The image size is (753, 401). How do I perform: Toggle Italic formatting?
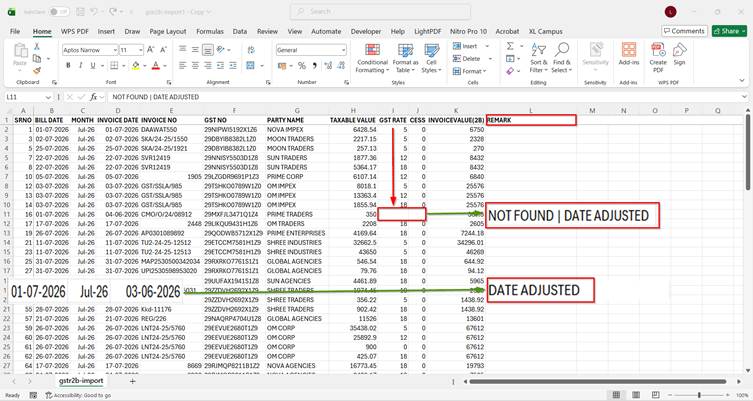pyautogui.click(x=80, y=65)
